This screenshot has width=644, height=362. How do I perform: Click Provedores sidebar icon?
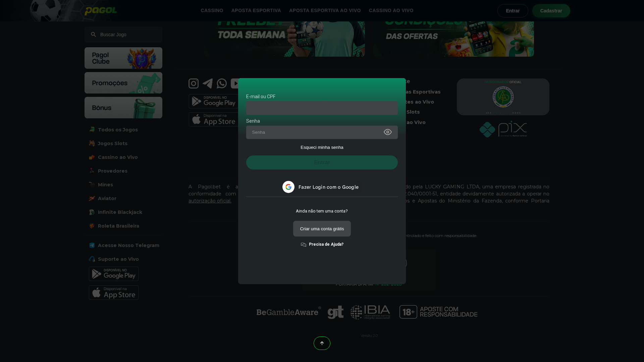[92, 171]
